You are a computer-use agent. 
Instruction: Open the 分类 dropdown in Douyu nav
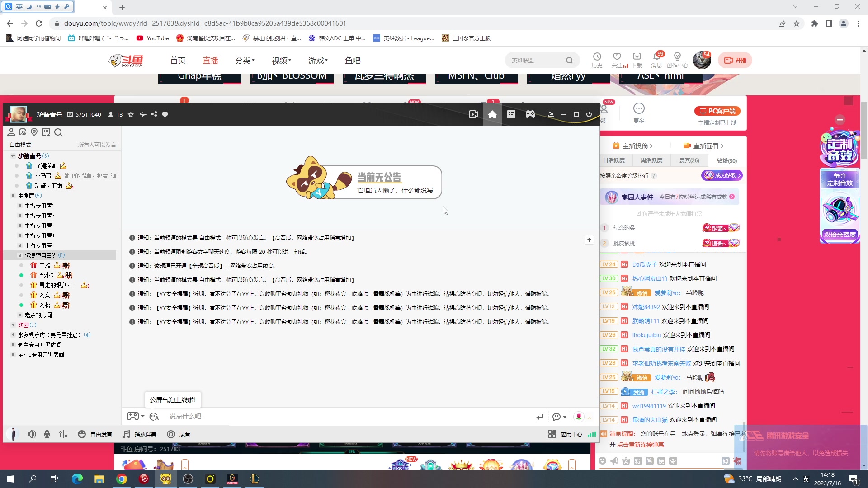[245, 61]
